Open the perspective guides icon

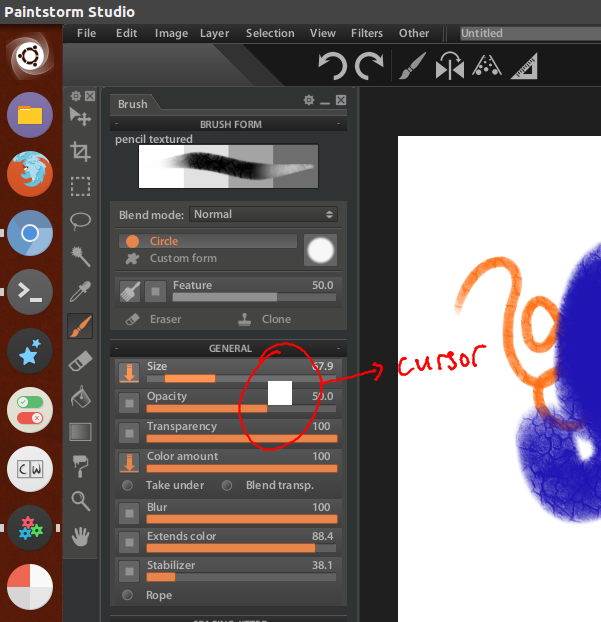pos(487,66)
